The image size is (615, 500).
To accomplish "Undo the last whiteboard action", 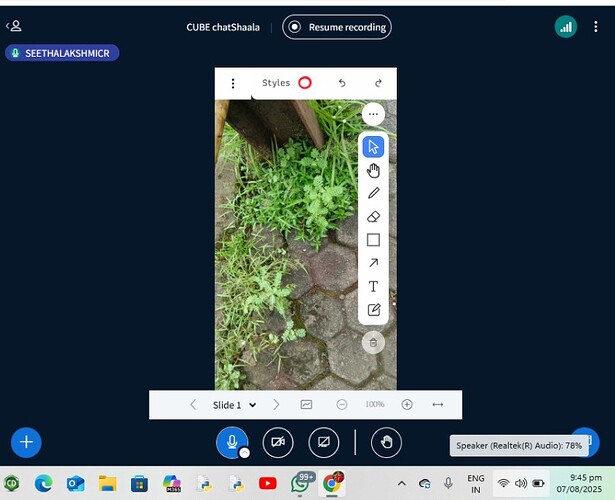I will (342, 83).
